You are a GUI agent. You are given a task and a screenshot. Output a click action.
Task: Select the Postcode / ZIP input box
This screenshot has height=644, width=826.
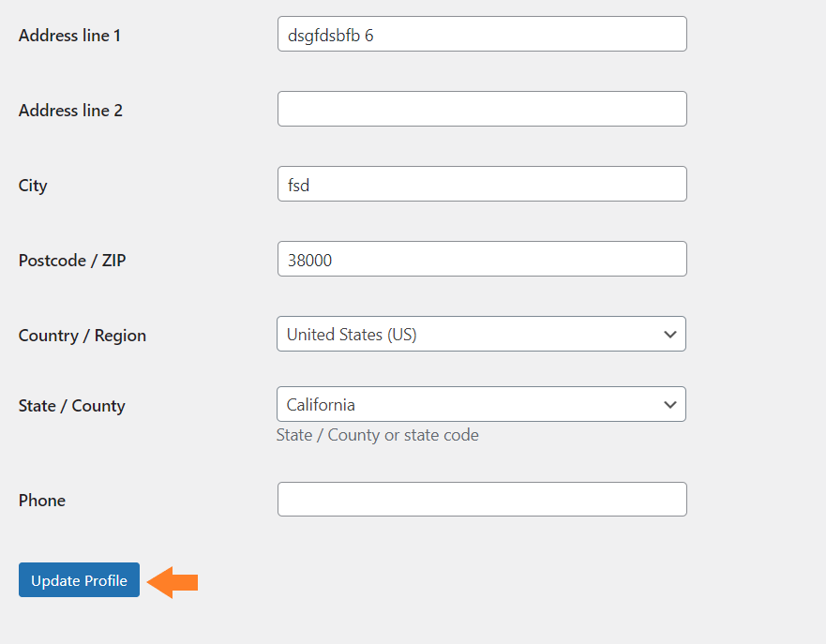click(482, 259)
